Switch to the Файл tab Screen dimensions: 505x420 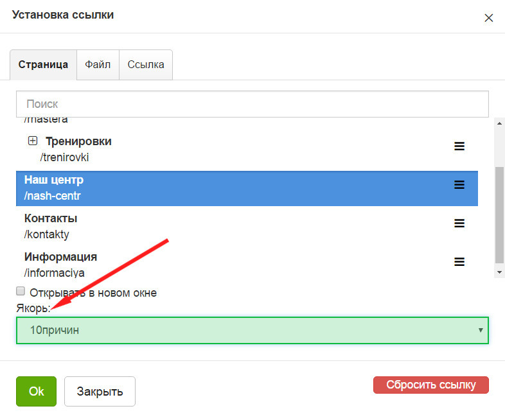(98, 65)
